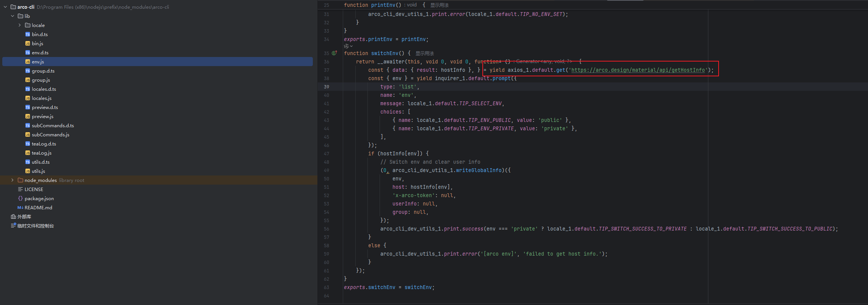Click the TypeScript icon beside env.d.ts
Viewport: 868px width, 305px height.
point(28,53)
